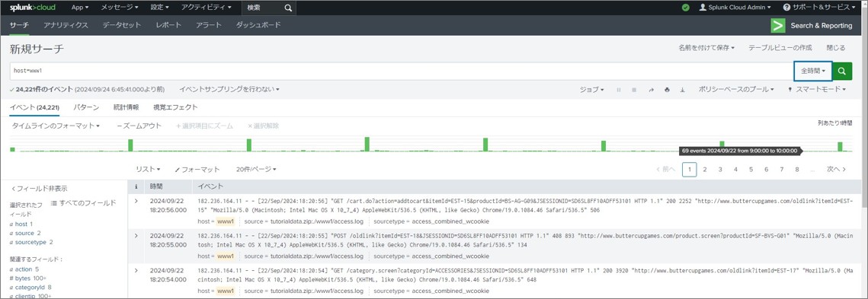The image size is (868, 299).
Task: Print the search results
Action: (x=667, y=90)
